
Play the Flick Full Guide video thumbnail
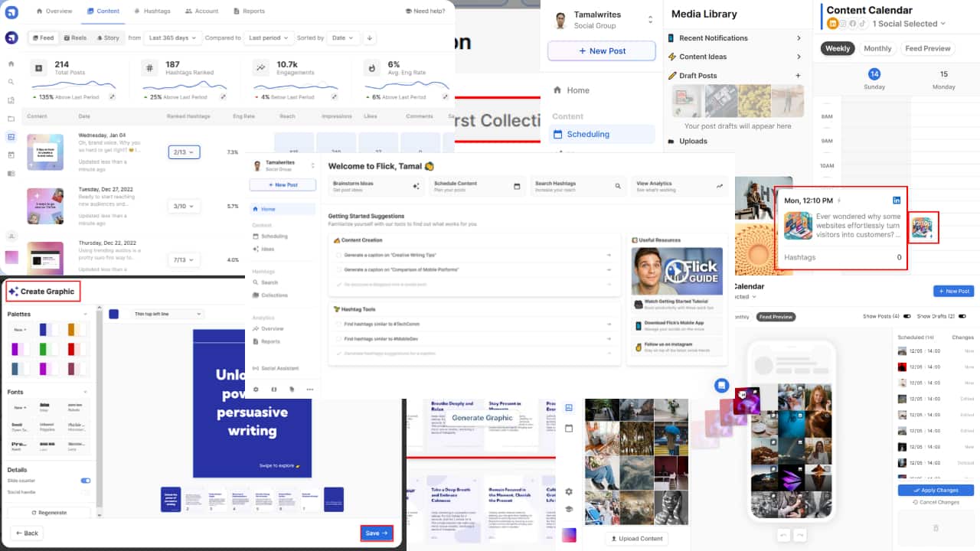coord(677,271)
